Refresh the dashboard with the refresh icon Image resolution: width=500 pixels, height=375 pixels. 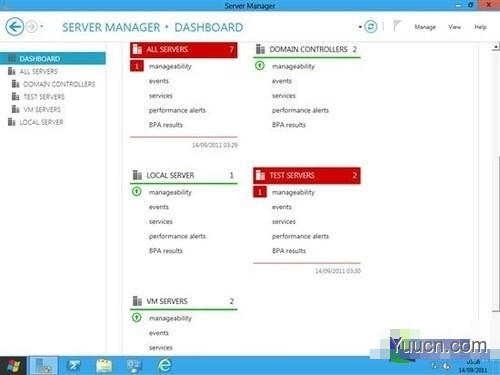371,27
